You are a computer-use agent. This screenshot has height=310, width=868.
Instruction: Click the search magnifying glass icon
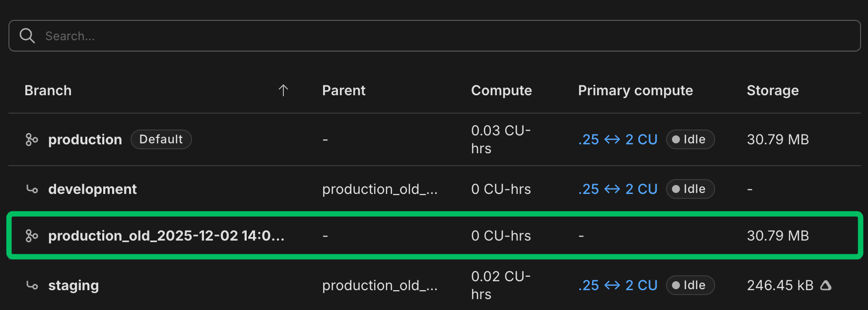27,35
